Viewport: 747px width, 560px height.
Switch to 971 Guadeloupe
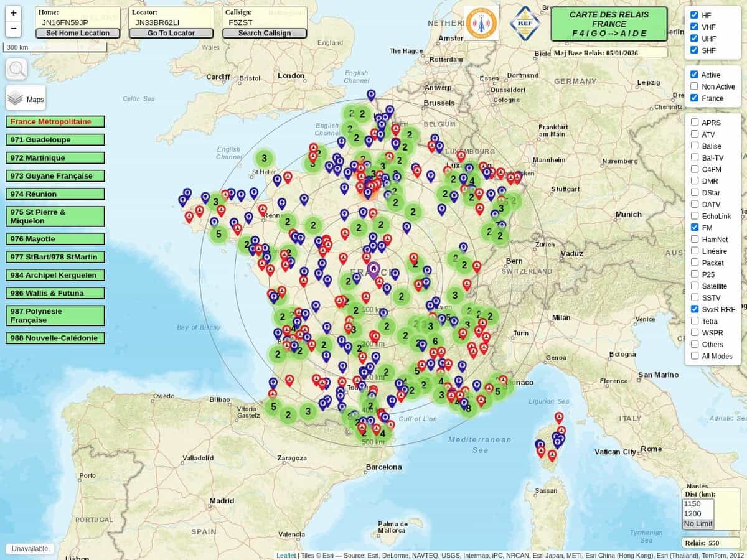tap(55, 139)
